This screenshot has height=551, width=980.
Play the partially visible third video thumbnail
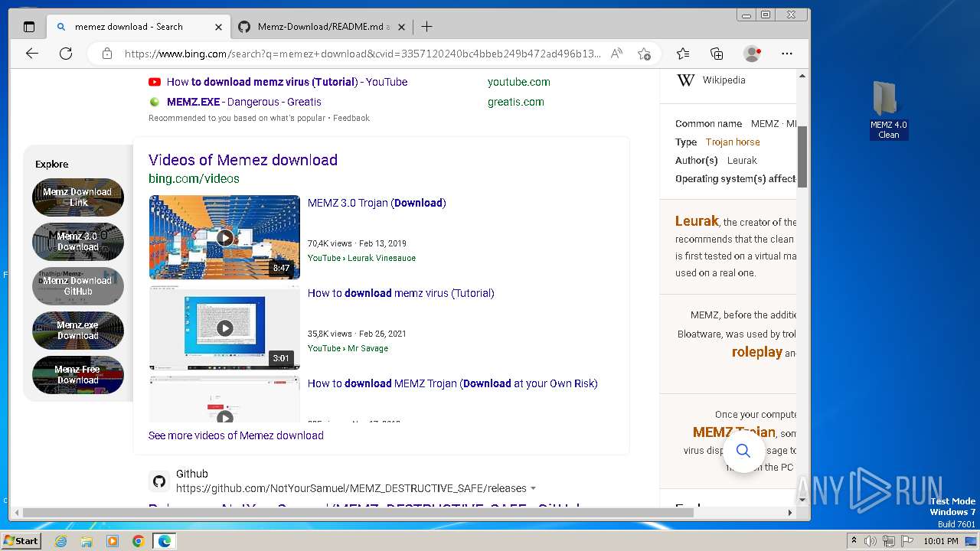pyautogui.click(x=224, y=399)
